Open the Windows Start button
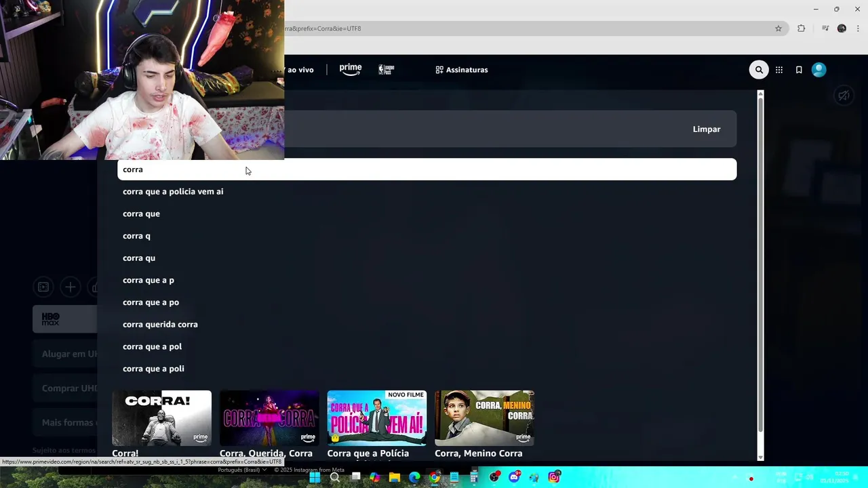The image size is (868, 488). pyautogui.click(x=315, y=477)
